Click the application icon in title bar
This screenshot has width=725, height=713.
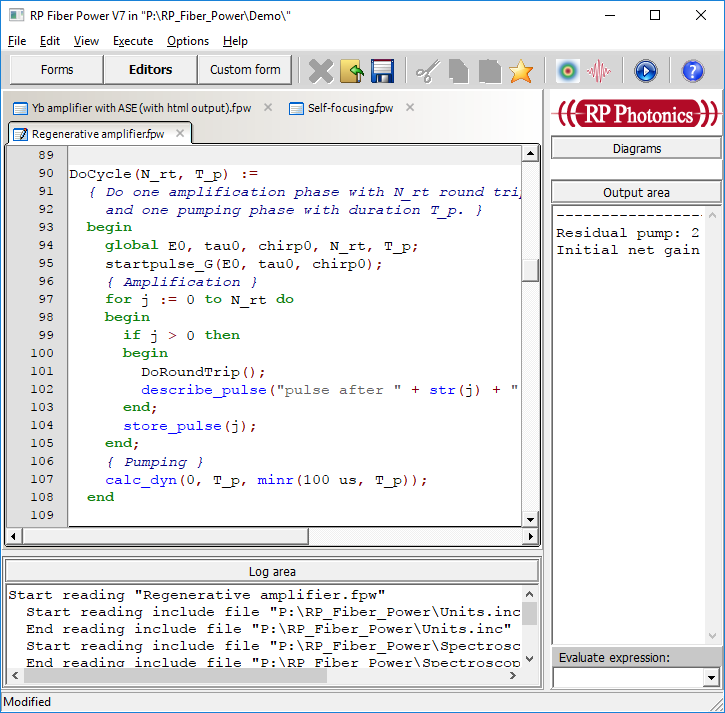coord(16,15)
